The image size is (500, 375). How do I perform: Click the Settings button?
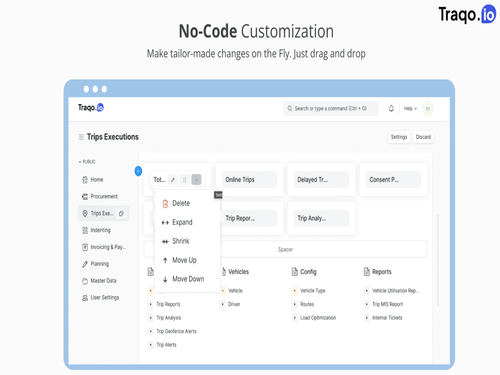[399, 137]
